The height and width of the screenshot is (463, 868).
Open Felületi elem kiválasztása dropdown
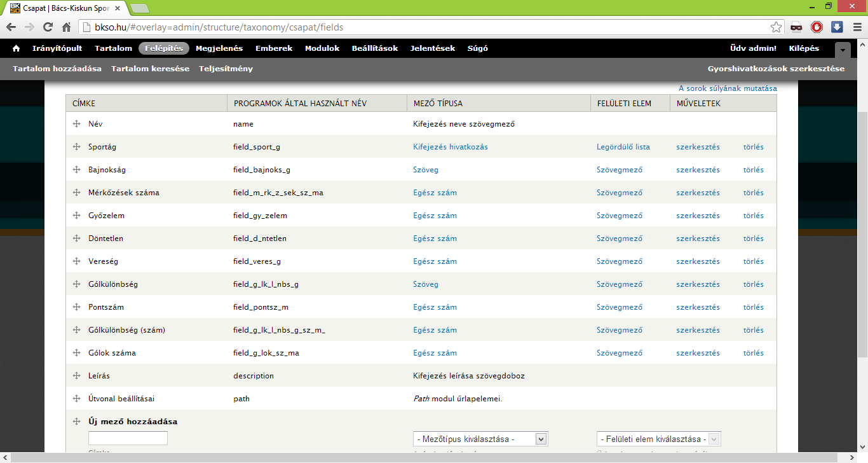(x=658, y=439)
